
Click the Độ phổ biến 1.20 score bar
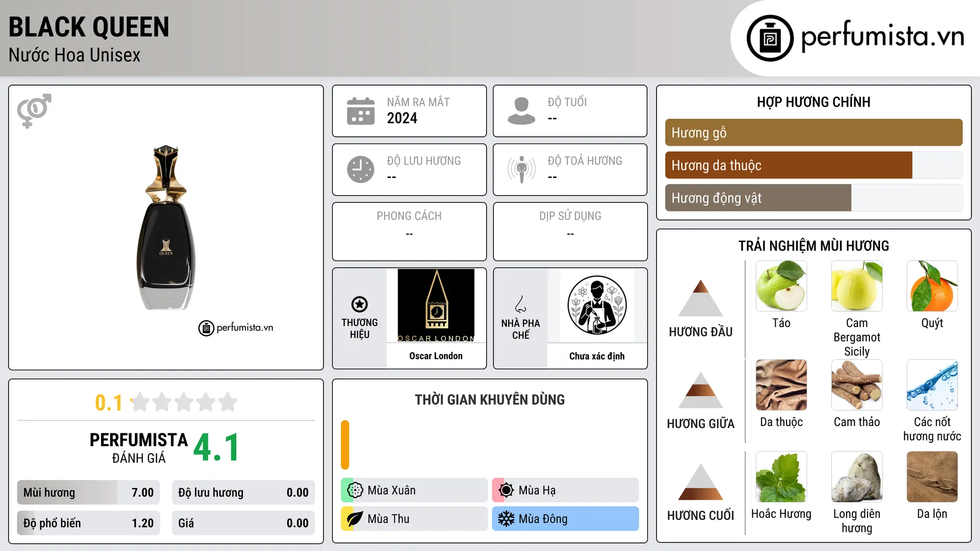[89, 523]
